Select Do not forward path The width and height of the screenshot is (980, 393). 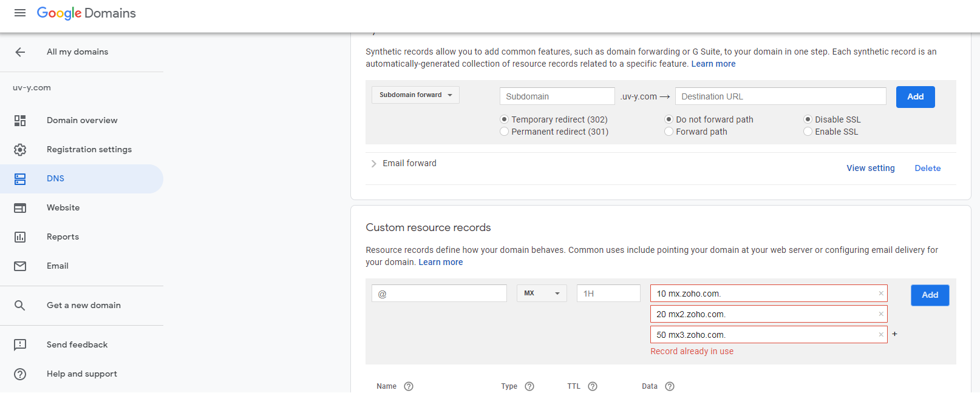669,119
